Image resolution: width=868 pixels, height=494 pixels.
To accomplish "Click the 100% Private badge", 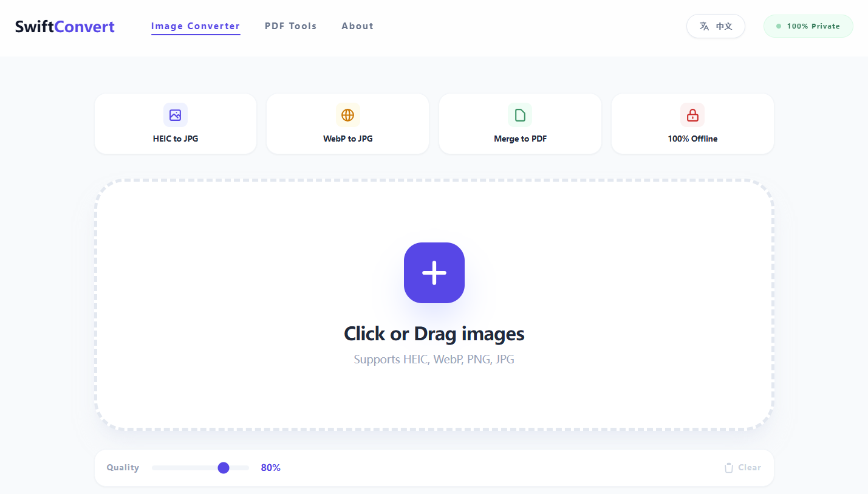I will (808, 26).
